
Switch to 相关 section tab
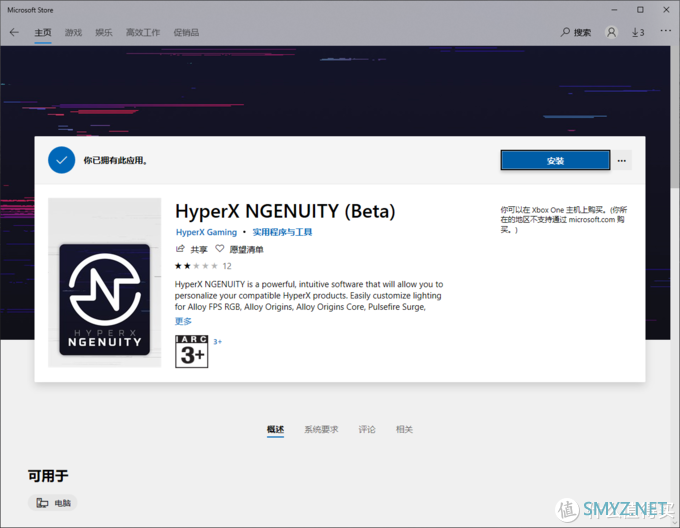coord(404,430)
